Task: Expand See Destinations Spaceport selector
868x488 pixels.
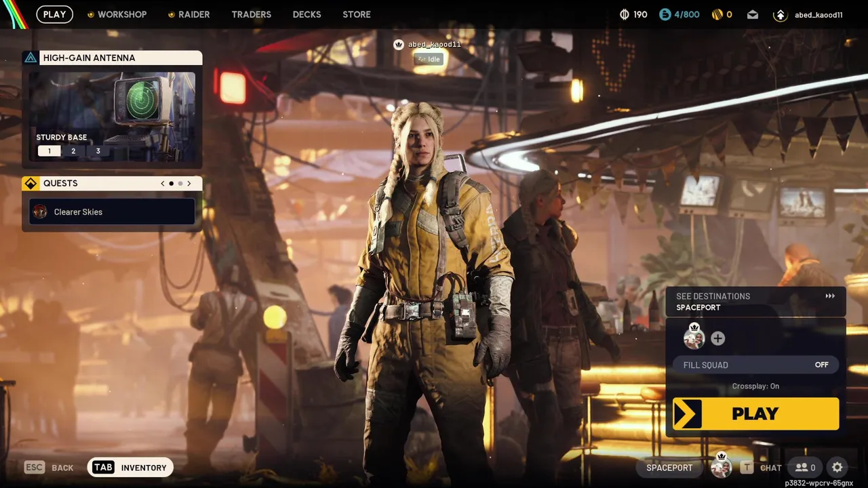Action: [x=755, y=302]
